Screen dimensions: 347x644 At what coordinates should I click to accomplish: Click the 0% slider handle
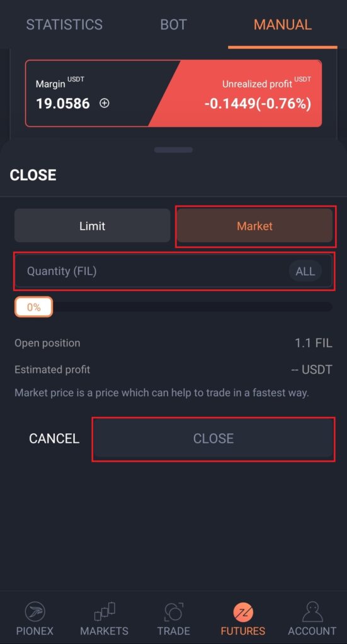tap(34, 307)
